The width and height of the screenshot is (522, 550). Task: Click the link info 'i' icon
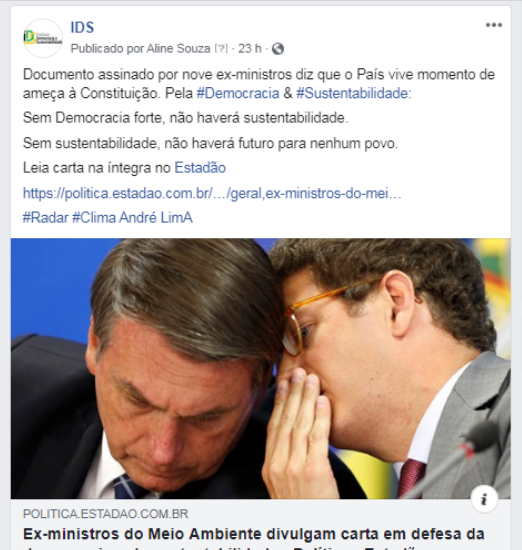[484, 499]
